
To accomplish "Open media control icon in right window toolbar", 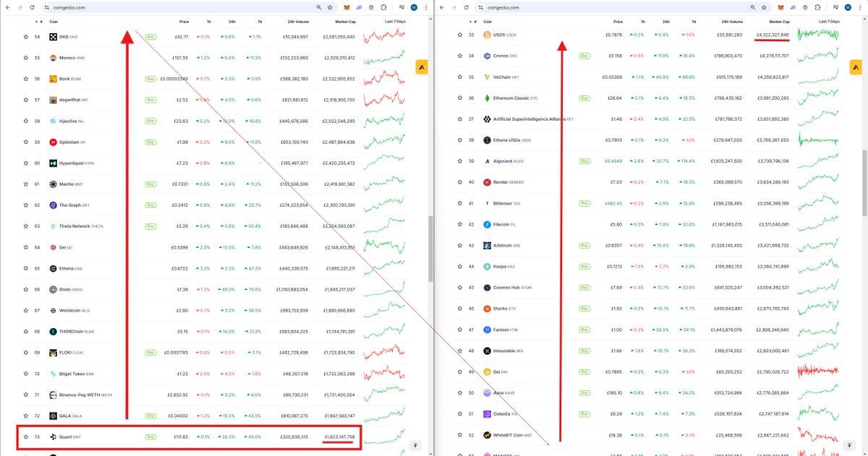I will [835, 7].
